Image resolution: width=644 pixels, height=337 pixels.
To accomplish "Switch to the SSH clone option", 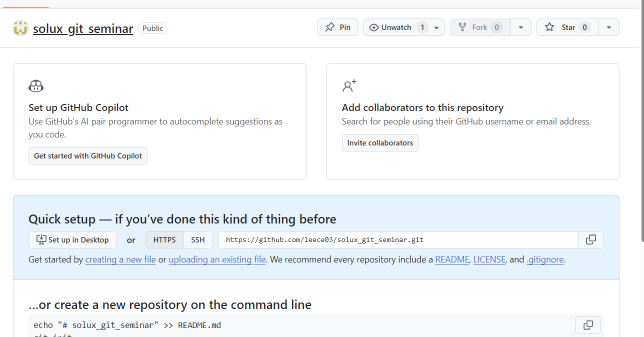I will pyautogui.click(x=198, y=240).
